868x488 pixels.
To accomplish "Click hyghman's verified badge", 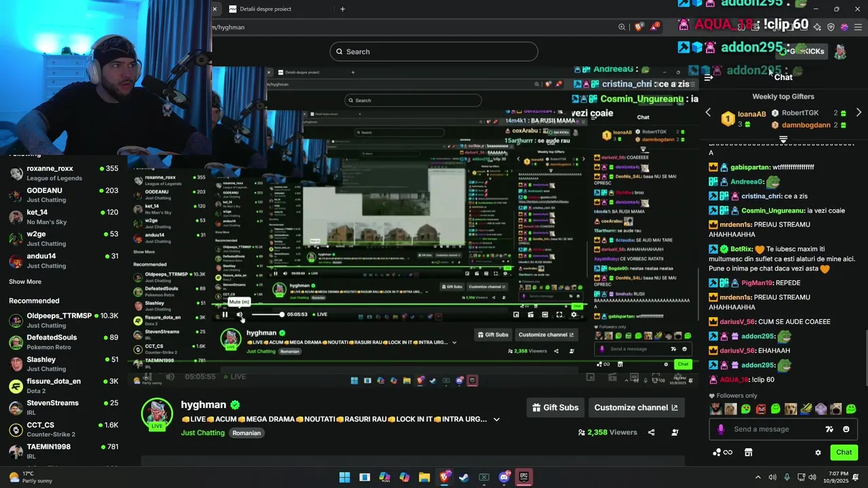I will click(x=235, y=405).
